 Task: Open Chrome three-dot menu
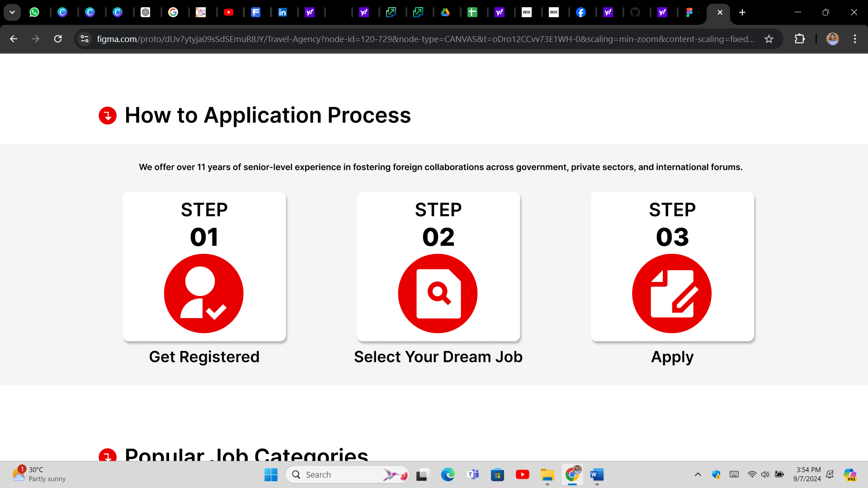tap(854, 39)
